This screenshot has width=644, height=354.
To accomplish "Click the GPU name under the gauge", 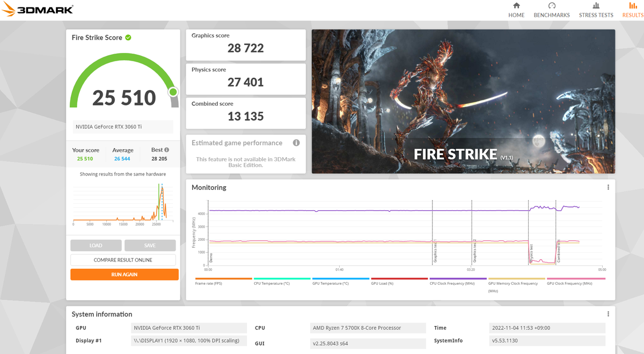I will pos(122,127).
